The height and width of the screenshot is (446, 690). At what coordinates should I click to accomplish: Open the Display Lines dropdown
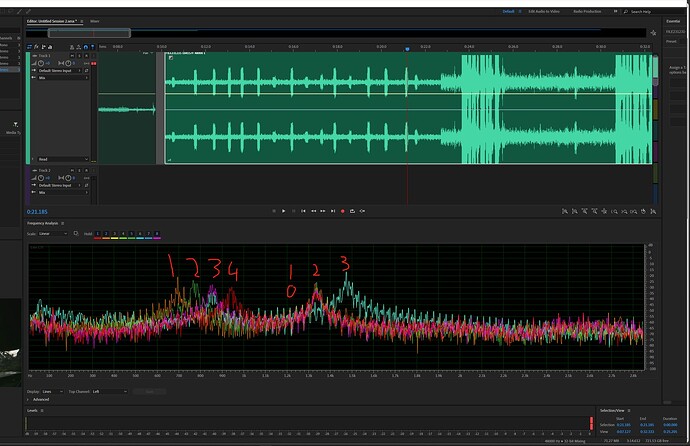pyautogui.click(x=53, y=391)
